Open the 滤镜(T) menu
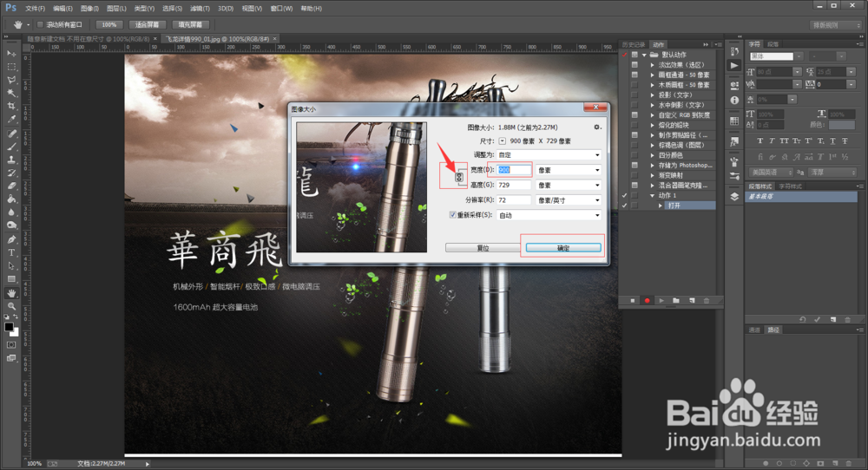This screenshot has width=868, height=470. click(x=200, y=9)
